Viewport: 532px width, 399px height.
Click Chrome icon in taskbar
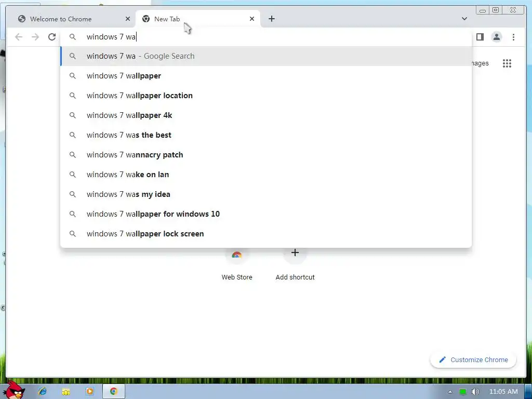[x=113, y=392]
